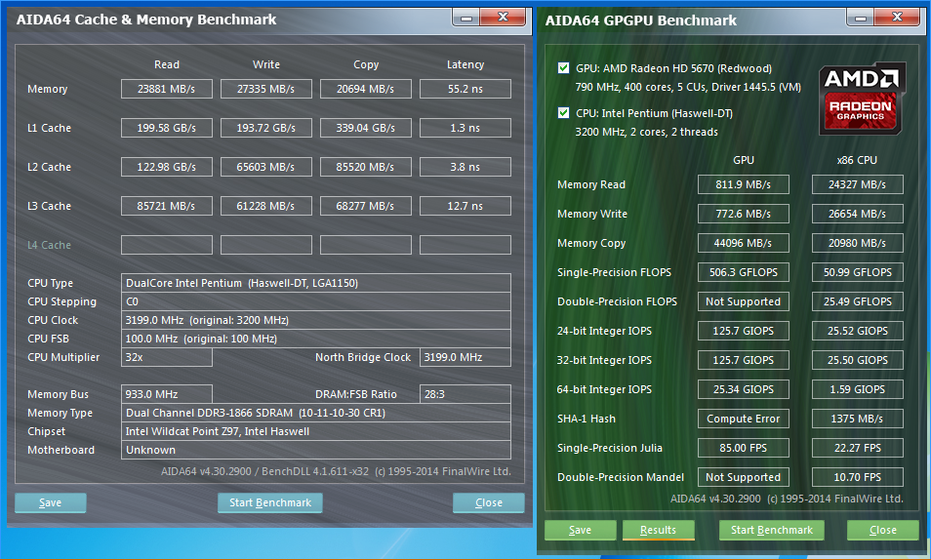Click L1 Cache Copy value 339.04 GB/s
This screenshot has height=560, width=931.
366,128
